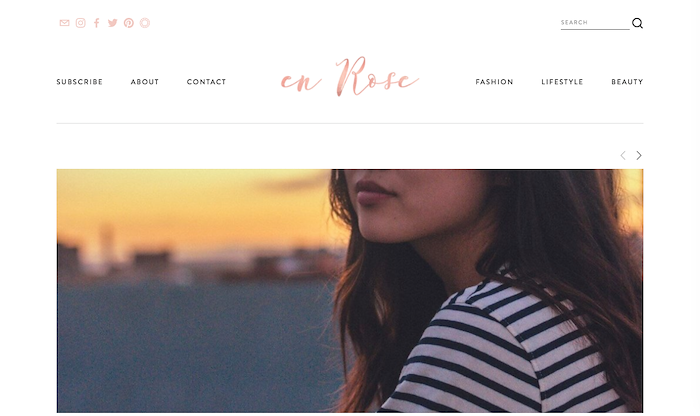
Task: Click the VSCO circle icon
Action: [x=145, y=23]
